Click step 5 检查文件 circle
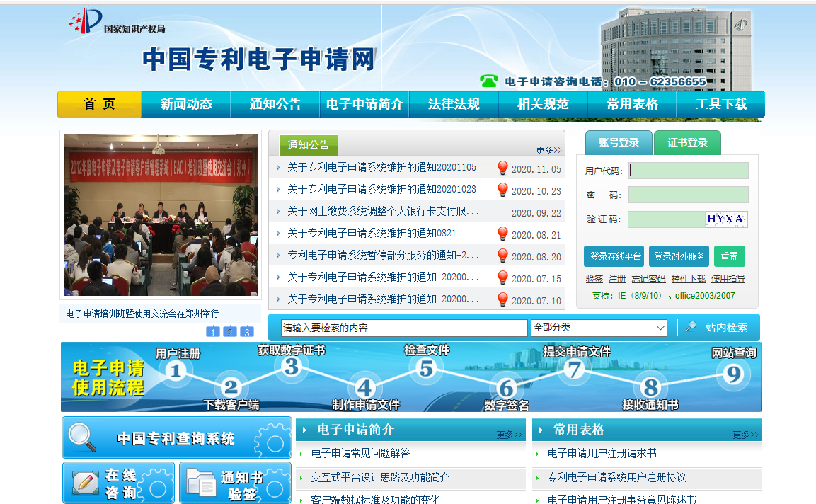This screenshot has height=504, width=816. 426,368
